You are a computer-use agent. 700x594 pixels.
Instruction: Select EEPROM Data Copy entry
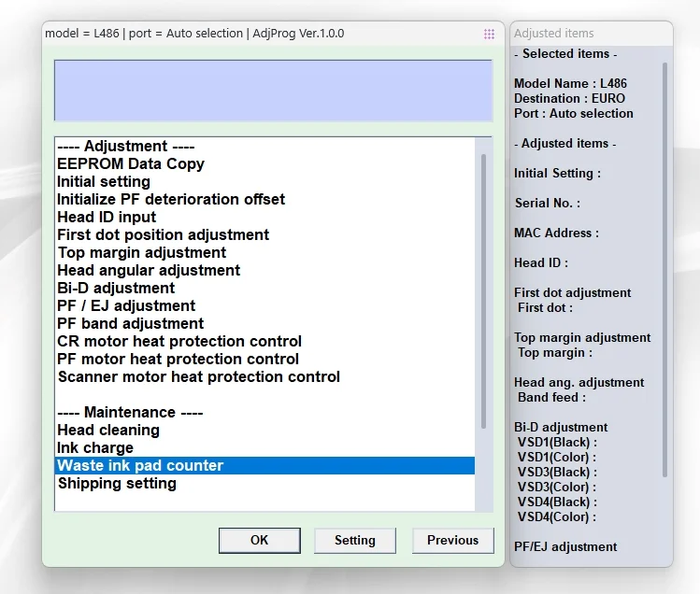pyautogui.click(x=264, y=163)
